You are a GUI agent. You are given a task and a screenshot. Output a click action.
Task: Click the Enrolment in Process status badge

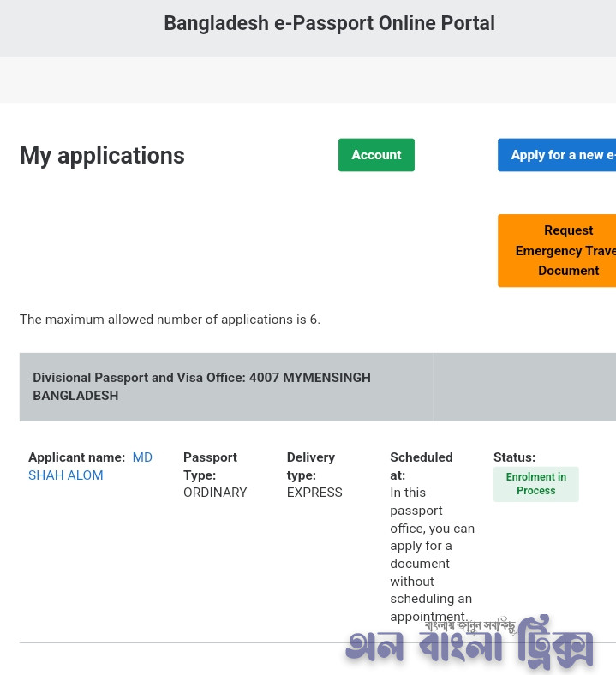coord(535,484)
